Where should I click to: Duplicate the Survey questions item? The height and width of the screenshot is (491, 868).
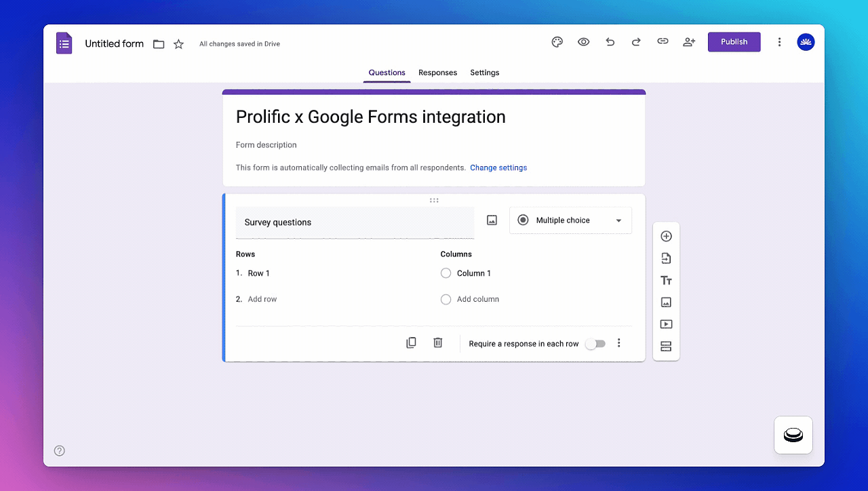pyautogui.click(x=411, y=343)
